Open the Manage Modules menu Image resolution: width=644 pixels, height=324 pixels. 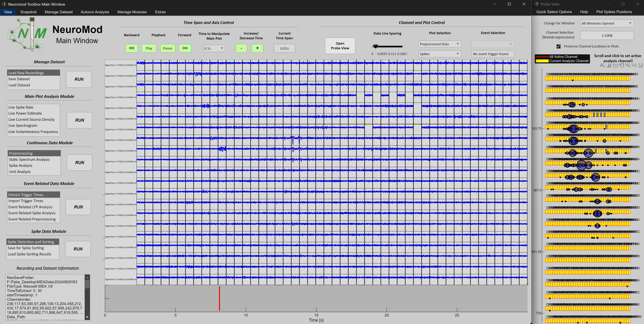(x=132, y=12)
